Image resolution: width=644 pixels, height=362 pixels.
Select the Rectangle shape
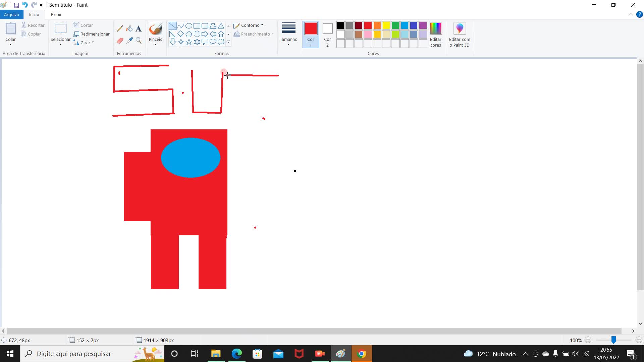point(197,26)
